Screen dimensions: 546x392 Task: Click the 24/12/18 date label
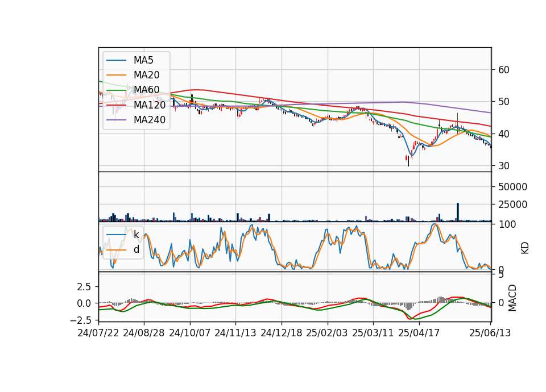(282, 333)
